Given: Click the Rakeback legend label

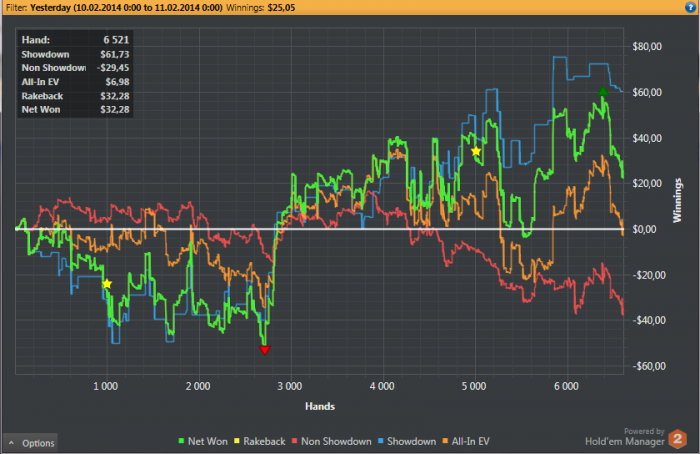Looking at the screenshot, I should [x=264, y=442].
